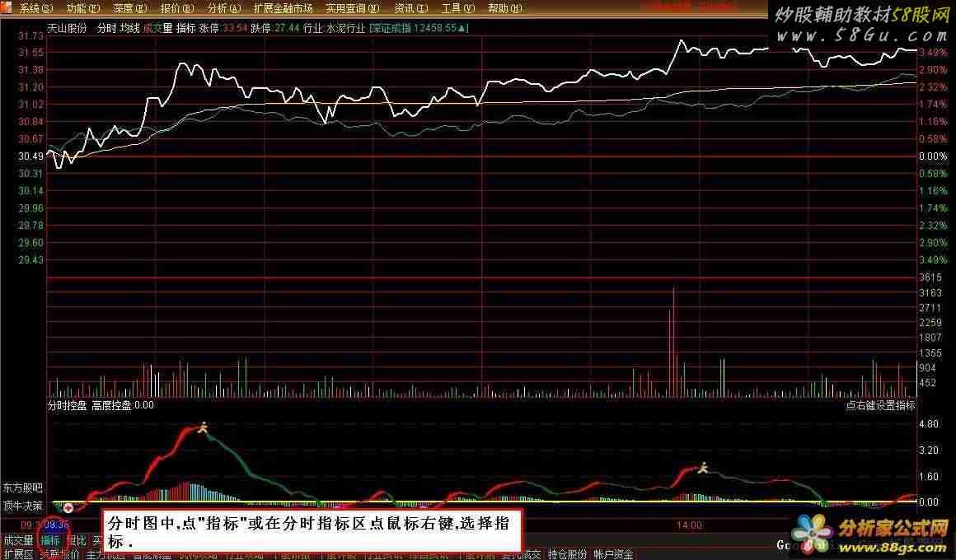This screenshot has height=560, width=956.
Task: Click the price line peak near 3.49%
Action: [x=682, y=41]
